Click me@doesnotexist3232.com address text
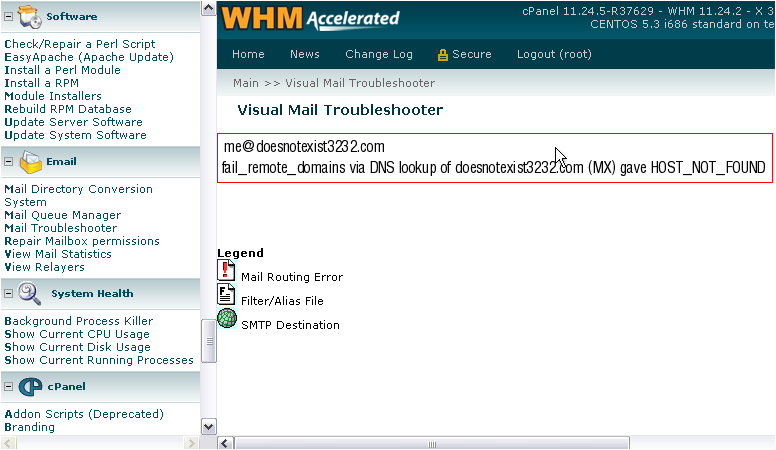This screenshot has width=776, height=450. pyautogui.click(x=304, y=147)
